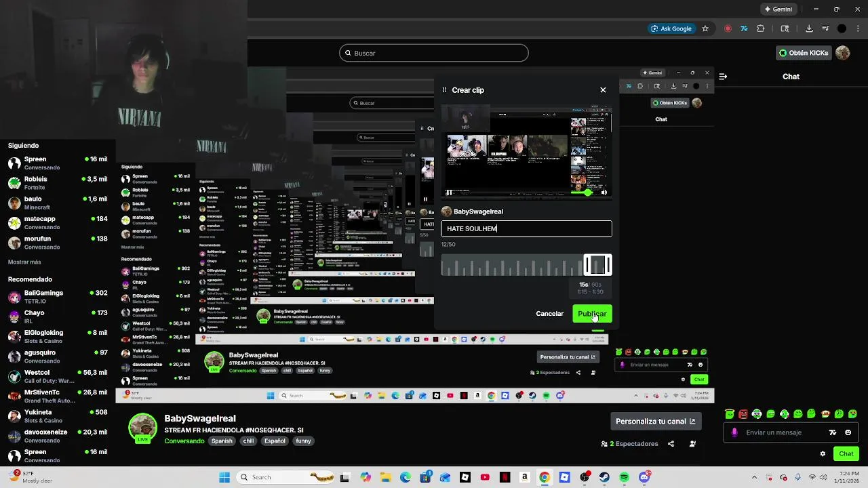Open davooxeneize recommended channel
The width and height of the screenshot is (868, 488).
(x=58, y=436)
